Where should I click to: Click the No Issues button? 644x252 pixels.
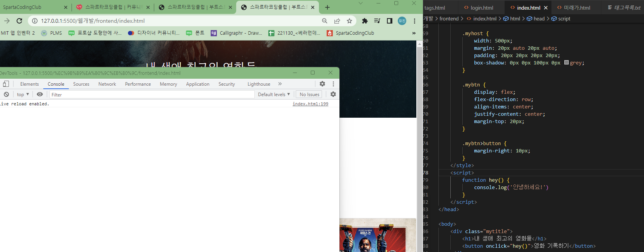pos(309,95)
